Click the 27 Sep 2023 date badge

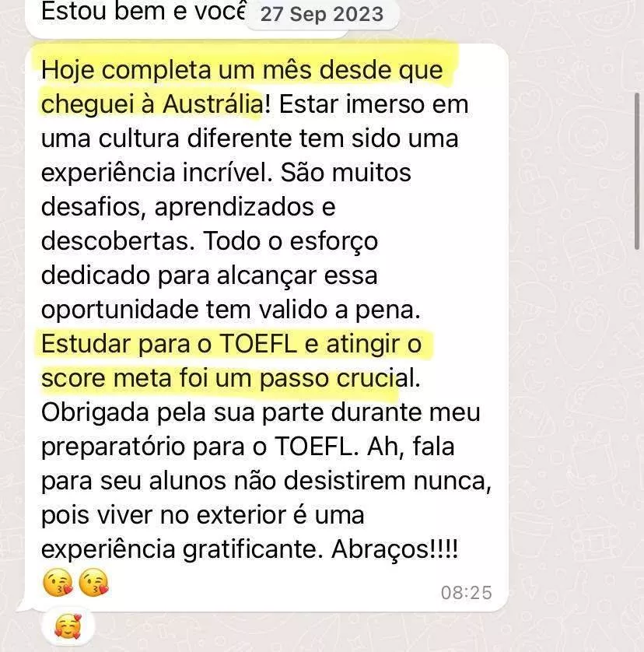(322, 14)
